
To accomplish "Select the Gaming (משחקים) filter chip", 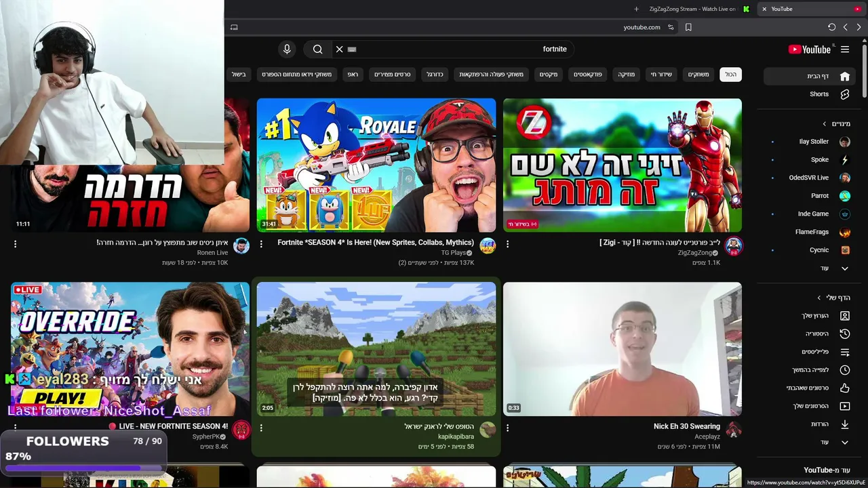I will 698,75.
